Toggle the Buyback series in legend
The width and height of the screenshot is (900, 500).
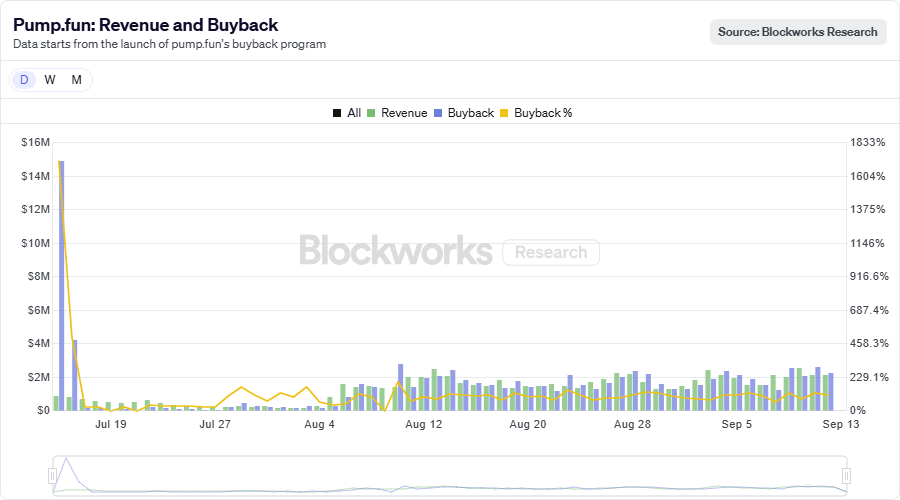click(x=464, y=113)
